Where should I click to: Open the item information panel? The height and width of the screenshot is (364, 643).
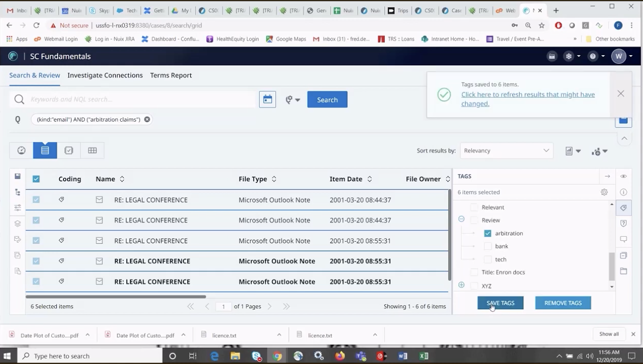coord(624,192)
